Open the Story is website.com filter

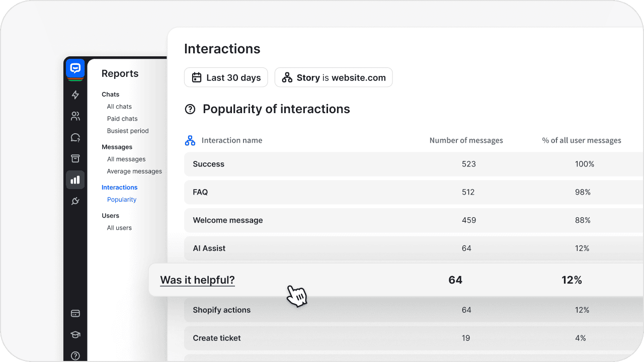click(x=333, y=77)
